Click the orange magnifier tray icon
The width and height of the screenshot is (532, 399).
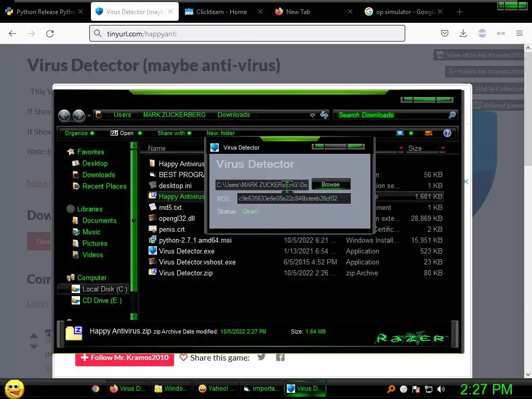click(391, 389)
